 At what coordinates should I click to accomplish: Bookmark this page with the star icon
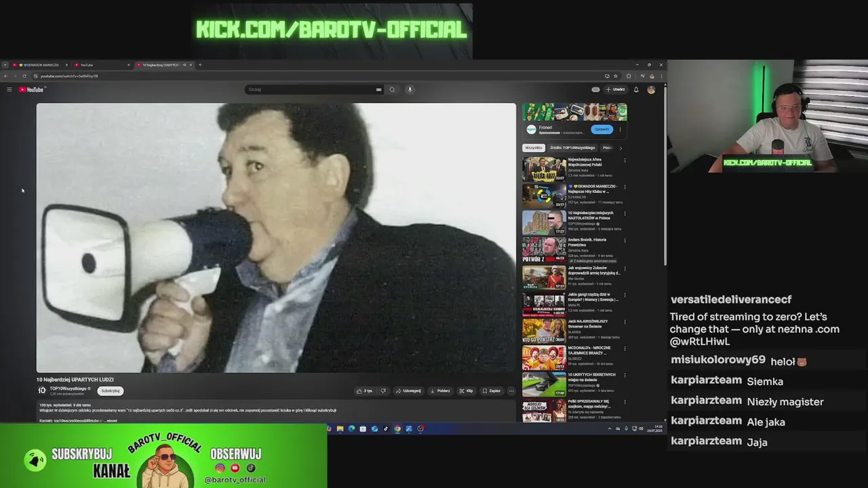[616, 76]
